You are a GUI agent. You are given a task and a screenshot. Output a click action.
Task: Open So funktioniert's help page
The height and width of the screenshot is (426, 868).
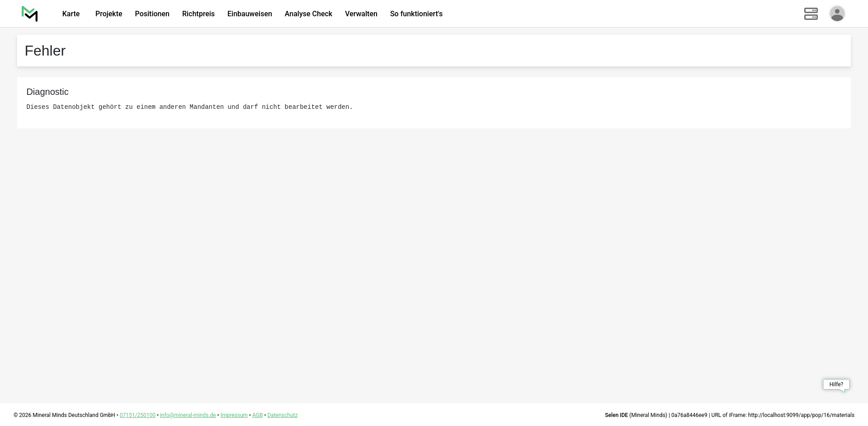(x=416, y=14)
